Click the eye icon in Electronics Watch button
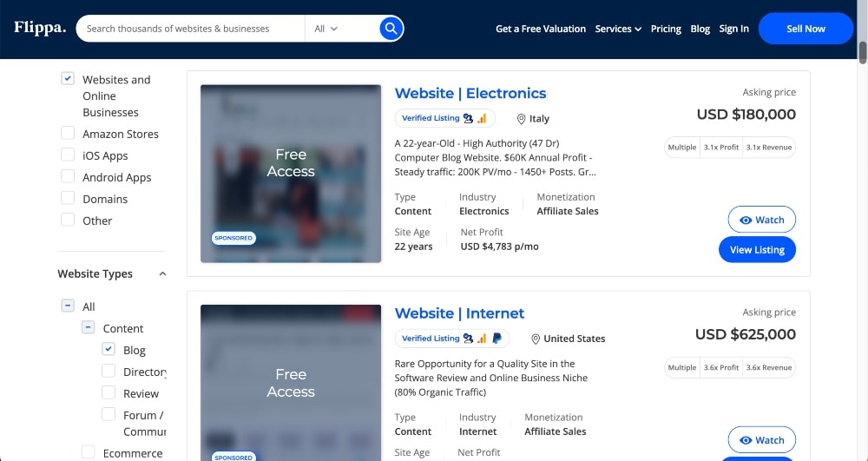Image resolution: width=868 pixels, height=461 pixels. (746, 221)
